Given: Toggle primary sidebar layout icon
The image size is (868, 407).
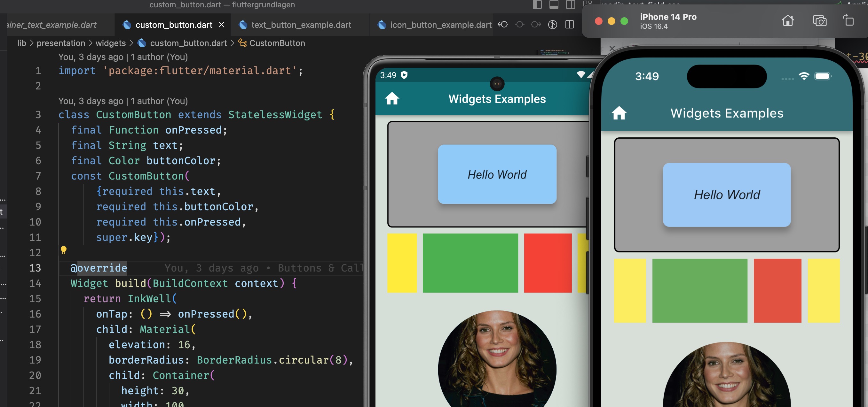Looking at the screenshot, I should pyautogui.click(x=537, y=5).
